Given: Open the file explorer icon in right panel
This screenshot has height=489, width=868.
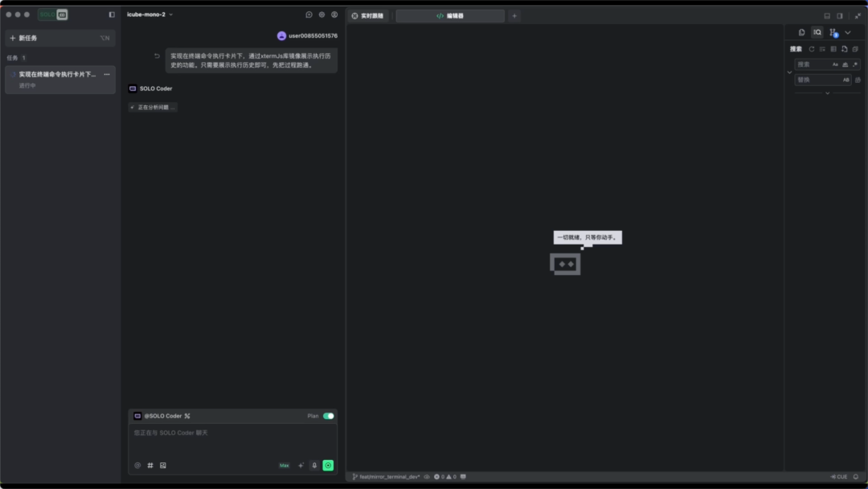Looking at the screenshot, I should click(801, 33).
